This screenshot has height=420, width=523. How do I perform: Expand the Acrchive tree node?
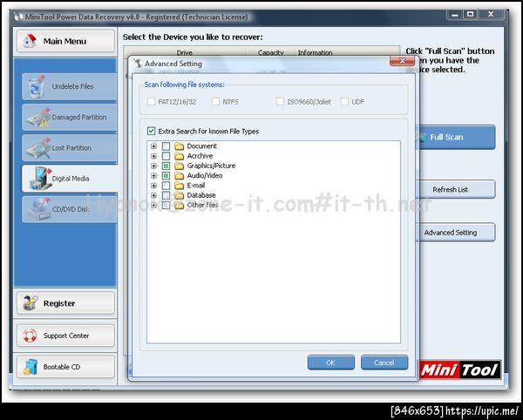click(153, 156)
